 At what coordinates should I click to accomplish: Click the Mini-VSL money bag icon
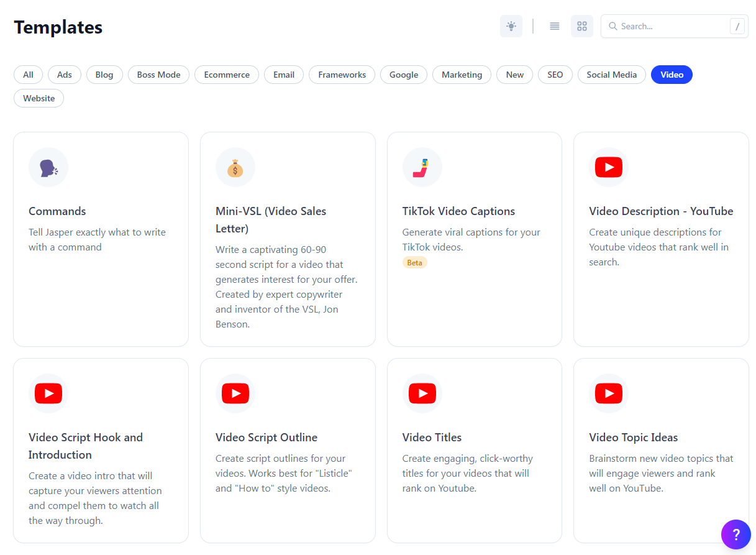(235, 167)
